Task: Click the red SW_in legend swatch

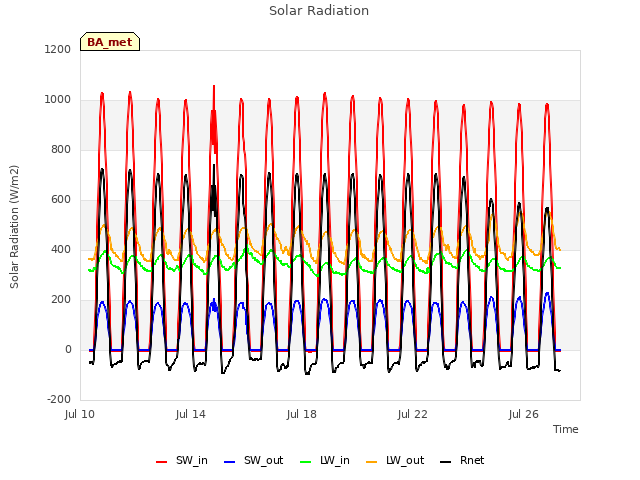Action: pyautogui.click(x=162, y=462)
